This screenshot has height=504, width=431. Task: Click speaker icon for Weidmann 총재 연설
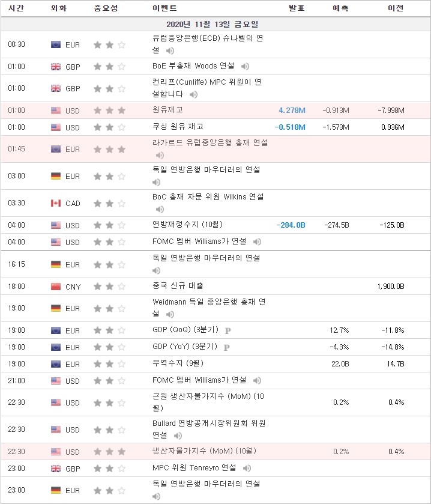[170, 314]
